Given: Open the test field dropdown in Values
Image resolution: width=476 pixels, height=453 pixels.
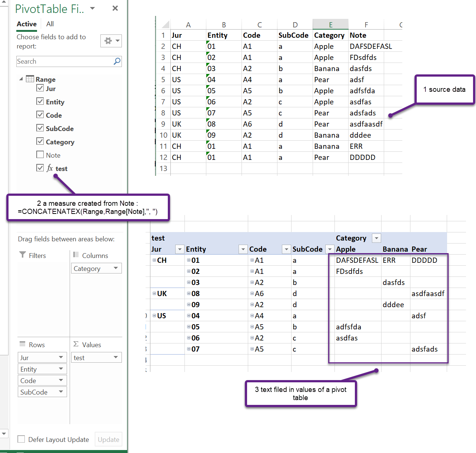Looking at the screenshot, I should point(116,357).
